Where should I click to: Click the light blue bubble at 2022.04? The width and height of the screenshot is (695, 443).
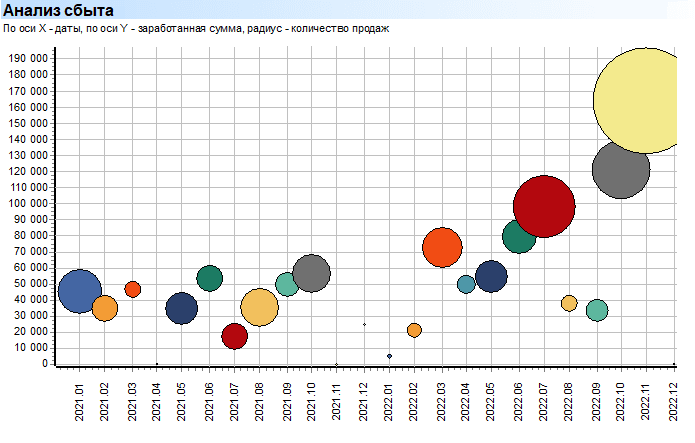coord(466,284)
